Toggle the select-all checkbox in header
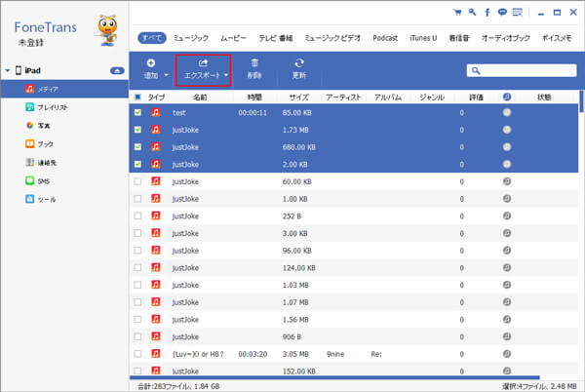 pyautogui.click(x=137, y=97)
